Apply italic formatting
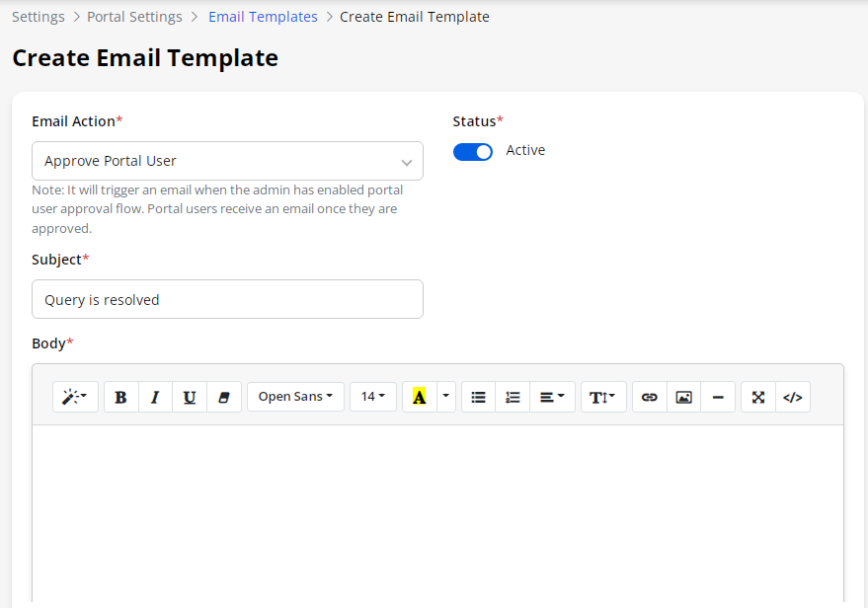This screenshot has height=608, width=868. [155, 397]
